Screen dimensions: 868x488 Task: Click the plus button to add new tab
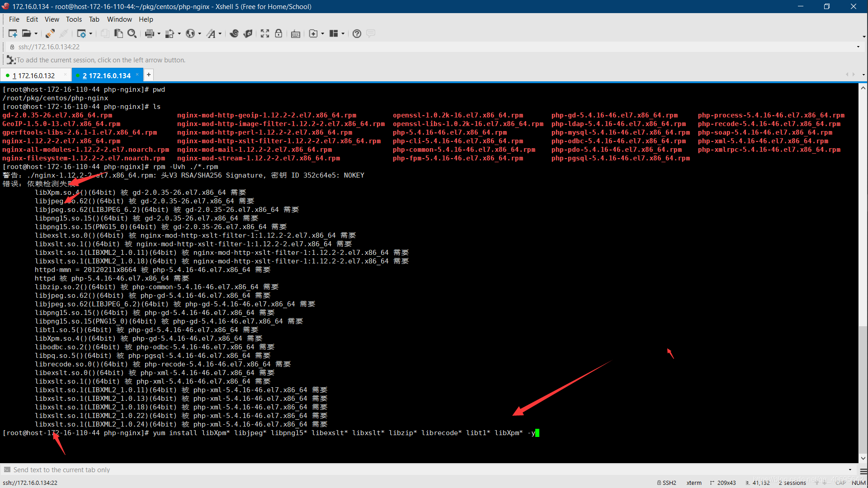coord(148,75)
